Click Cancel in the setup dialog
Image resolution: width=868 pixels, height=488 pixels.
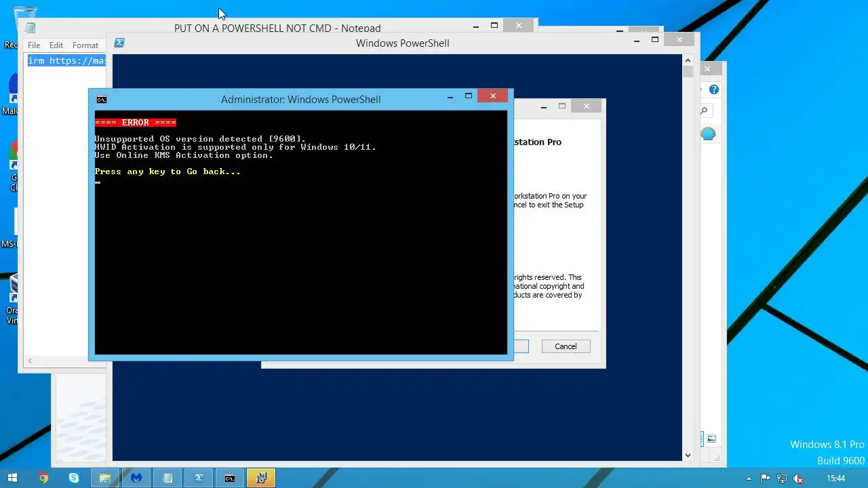pyautogui.click(x=566, y=346)
